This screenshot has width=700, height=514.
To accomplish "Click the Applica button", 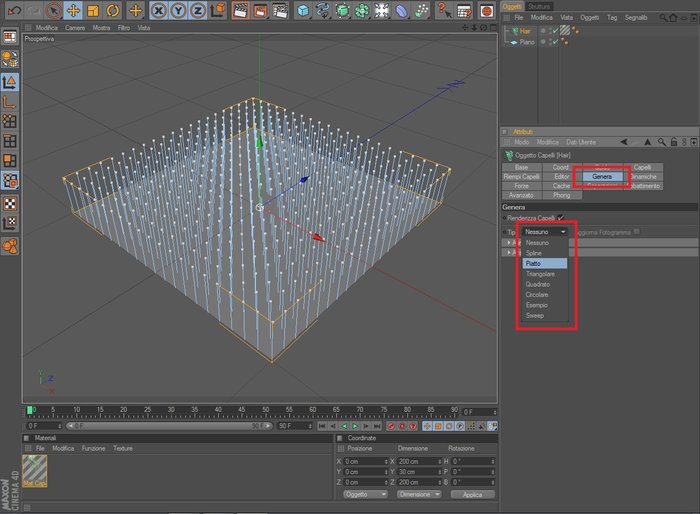I will (472, 494).
